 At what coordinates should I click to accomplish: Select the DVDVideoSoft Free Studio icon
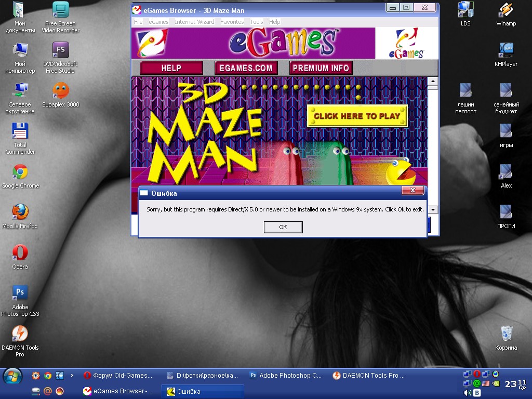pos(60,58)
